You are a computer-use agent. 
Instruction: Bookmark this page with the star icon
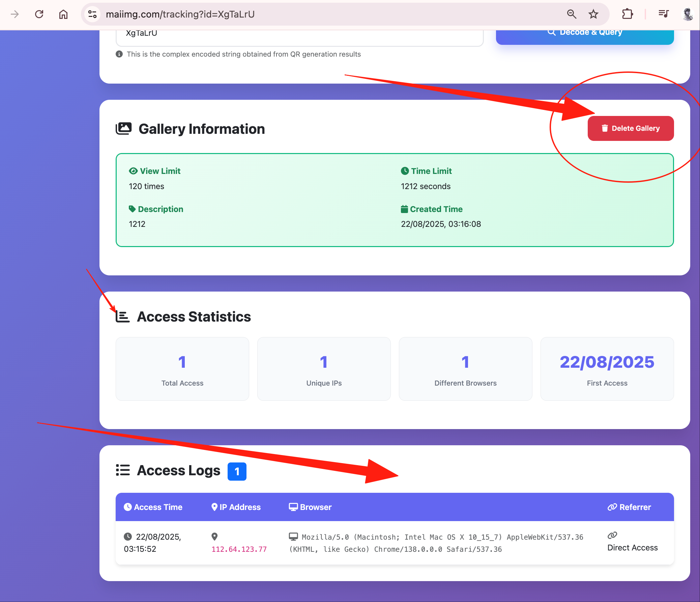pos(593,14)
